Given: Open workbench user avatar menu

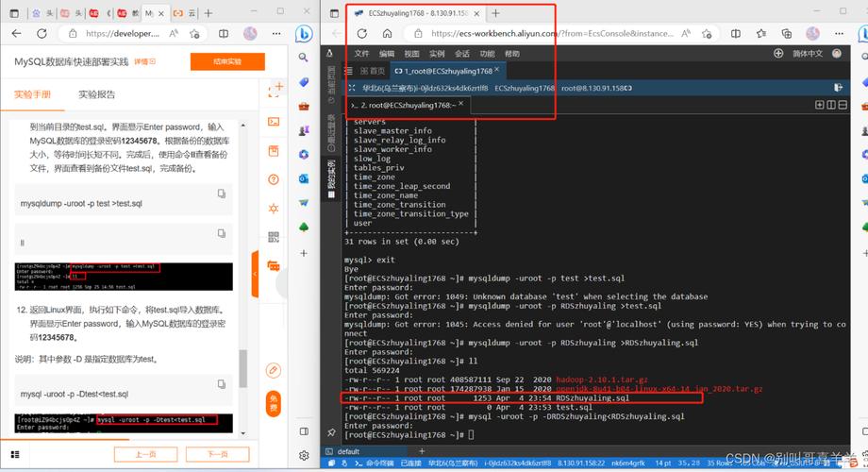Looking at the screenshot, I should (x=837, y=54).
